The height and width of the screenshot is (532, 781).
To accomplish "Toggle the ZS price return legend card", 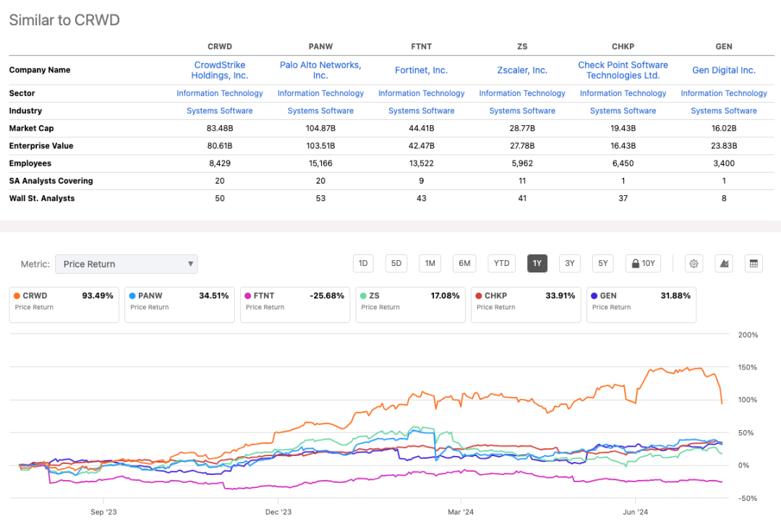I will pos(411,304).
